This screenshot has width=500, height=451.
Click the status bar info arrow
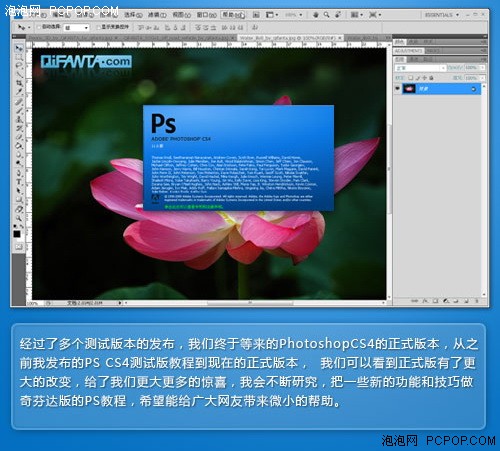tap(120, 303)
